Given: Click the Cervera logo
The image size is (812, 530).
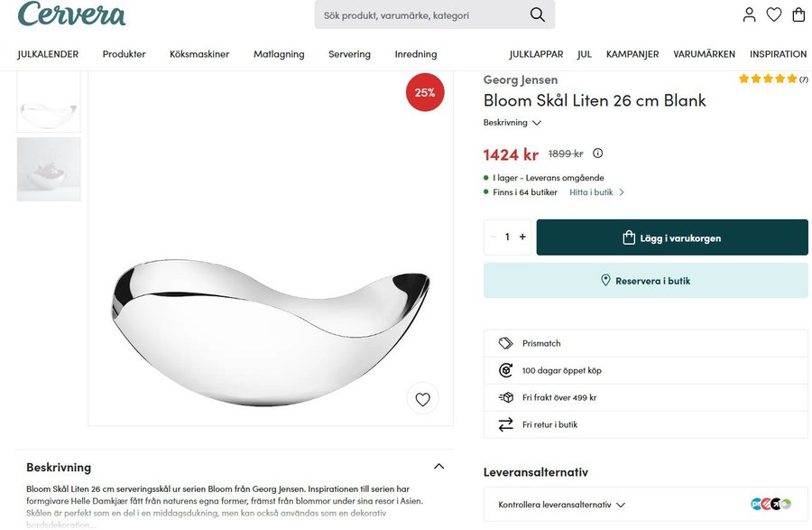Looking at the screenshot, I should pos(71,14).
